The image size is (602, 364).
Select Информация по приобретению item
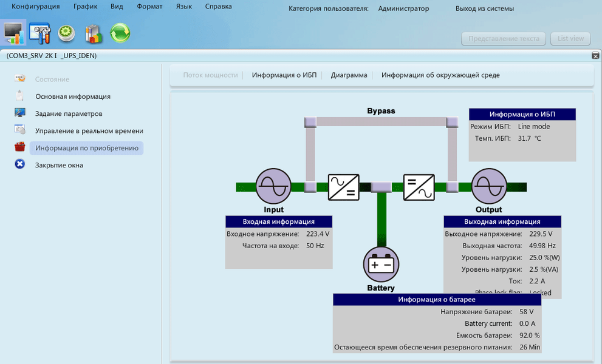click(87, 148)
